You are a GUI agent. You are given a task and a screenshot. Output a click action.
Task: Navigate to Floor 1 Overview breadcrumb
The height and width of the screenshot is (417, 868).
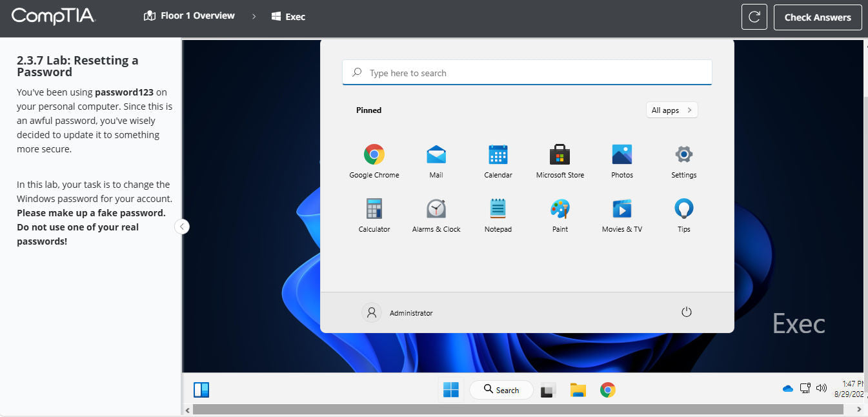(x=188, y=15)
